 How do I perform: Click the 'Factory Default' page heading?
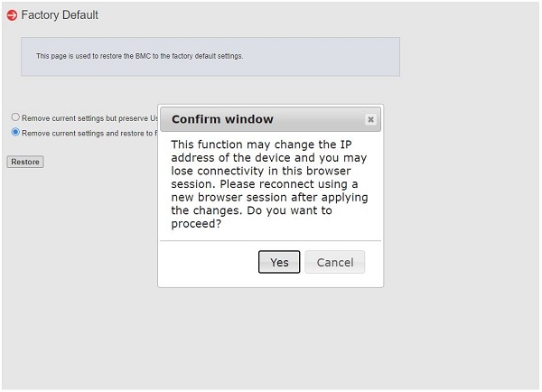coord(60,15)
